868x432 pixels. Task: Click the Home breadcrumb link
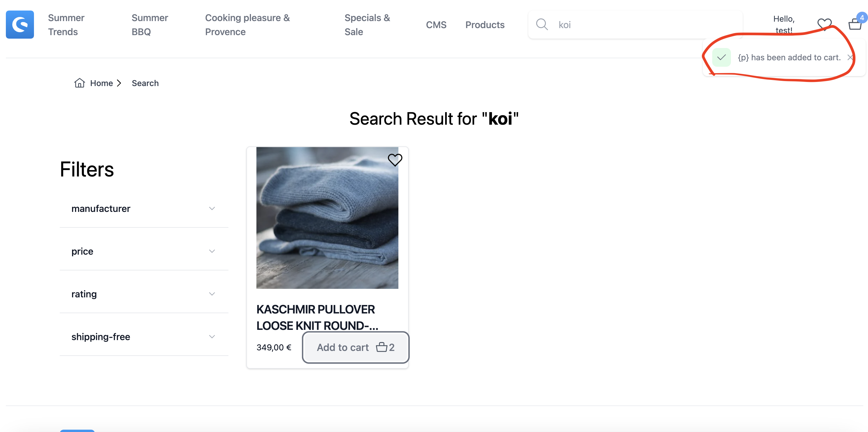pyautogui.click(x=101, y=83)
